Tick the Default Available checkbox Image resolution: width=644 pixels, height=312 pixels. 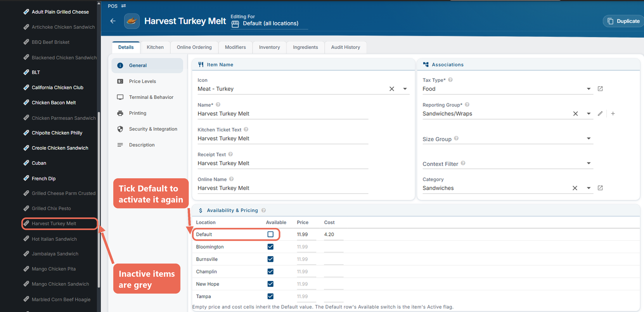click(x=270, y=234)
